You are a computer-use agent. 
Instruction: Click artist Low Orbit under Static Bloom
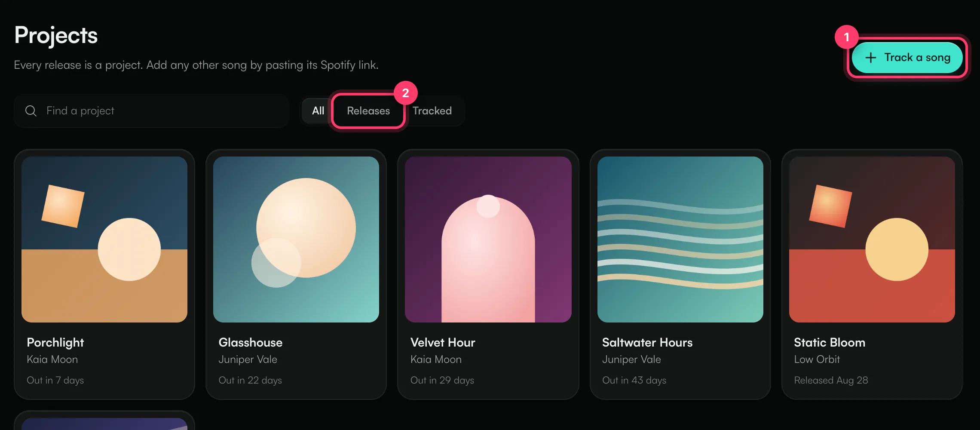[817, 359]
